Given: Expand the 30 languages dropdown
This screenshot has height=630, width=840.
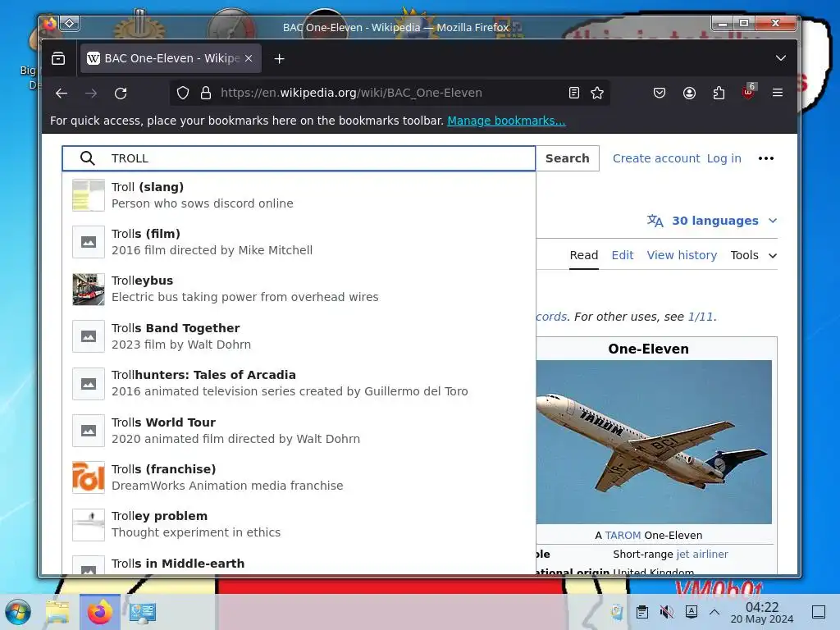Looking at the screenshot, I should pyautogui.click(x=712, y=221).
